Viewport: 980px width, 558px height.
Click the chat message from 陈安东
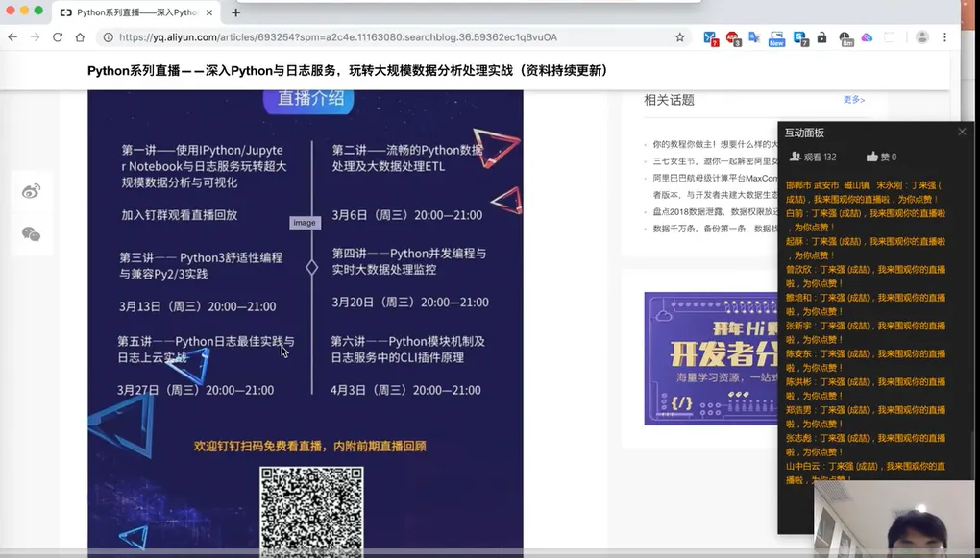pyautogui.click(x=866, y=360)
